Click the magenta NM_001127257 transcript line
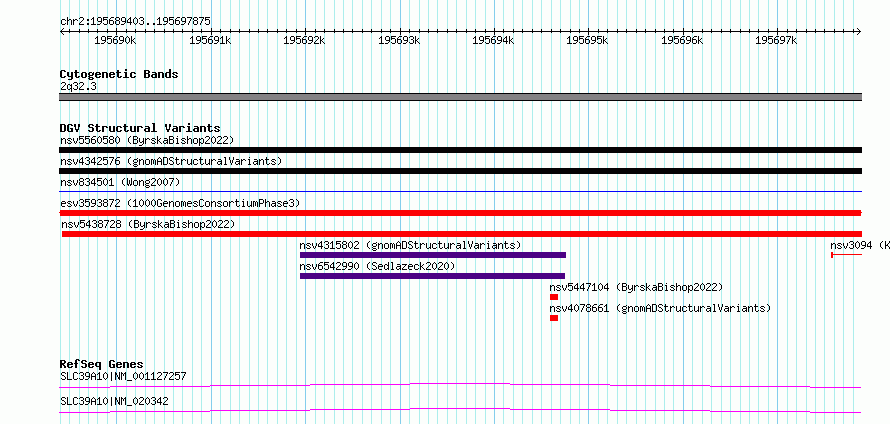 coord(460,385)
